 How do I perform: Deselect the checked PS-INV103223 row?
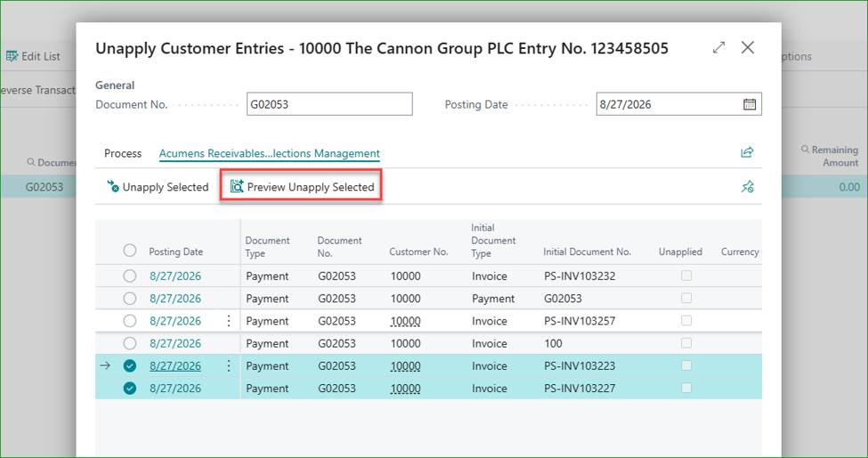pos(130,365)
